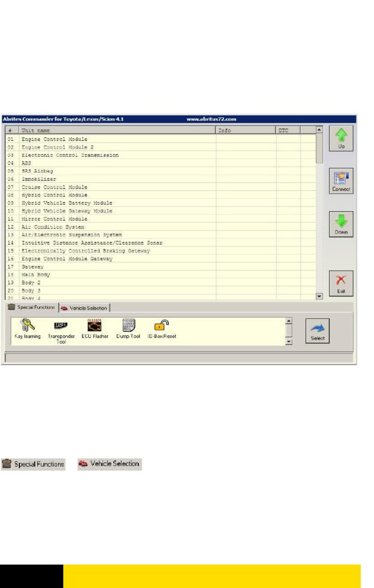The height and width of the screenshot is (588, 374).
Task: Select the SRS Airbag row
Action: [161, 171]
